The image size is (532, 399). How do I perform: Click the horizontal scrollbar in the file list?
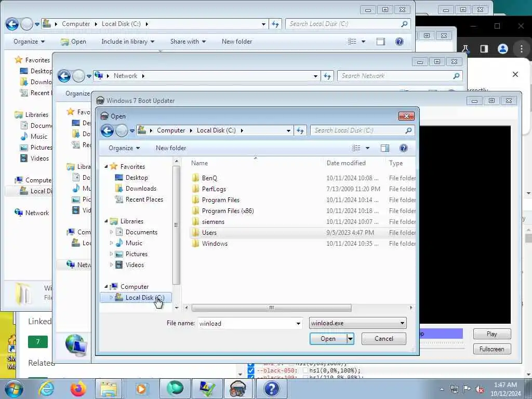[x=271, y=308]
